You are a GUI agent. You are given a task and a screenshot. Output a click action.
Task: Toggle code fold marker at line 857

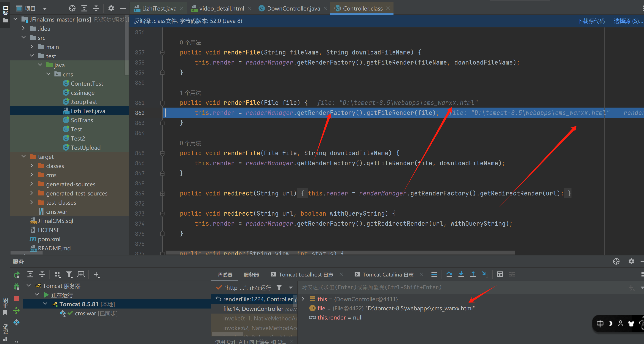(162, 53)
